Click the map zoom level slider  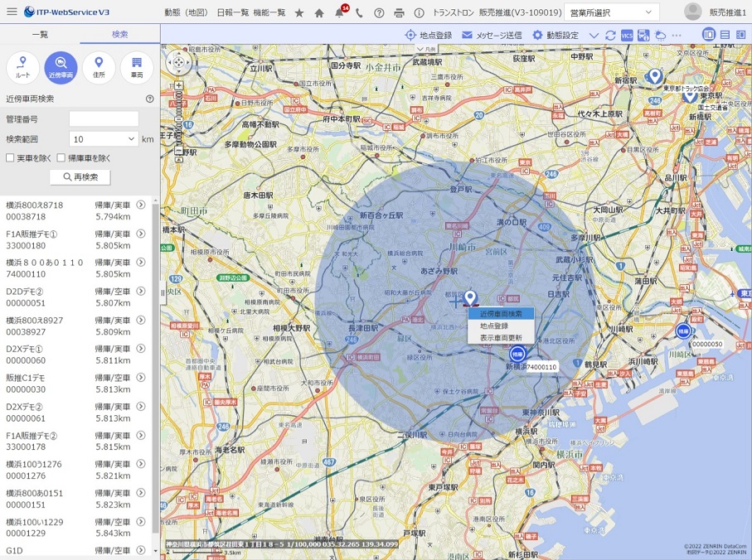point(178,118)
